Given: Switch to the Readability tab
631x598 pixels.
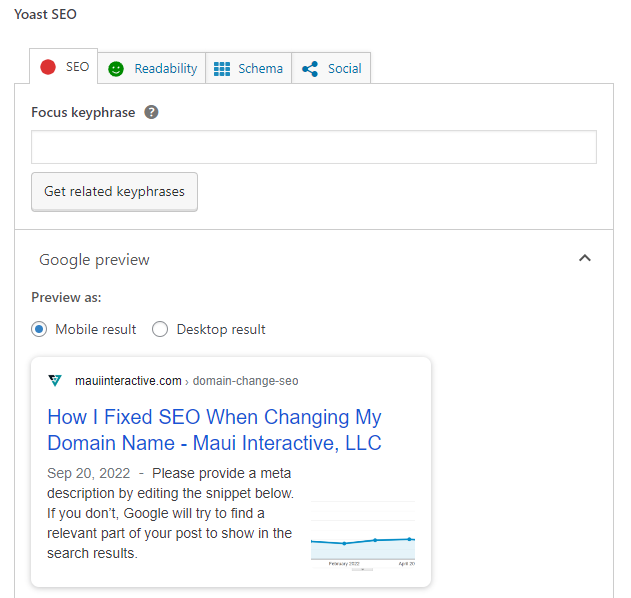Looking at the screenshot, I should (152, 68).
